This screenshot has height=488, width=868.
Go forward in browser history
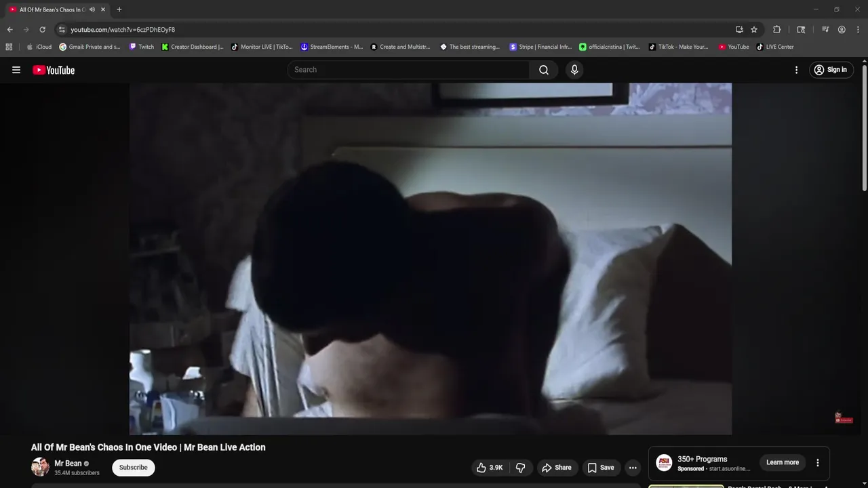pos(26,30)
